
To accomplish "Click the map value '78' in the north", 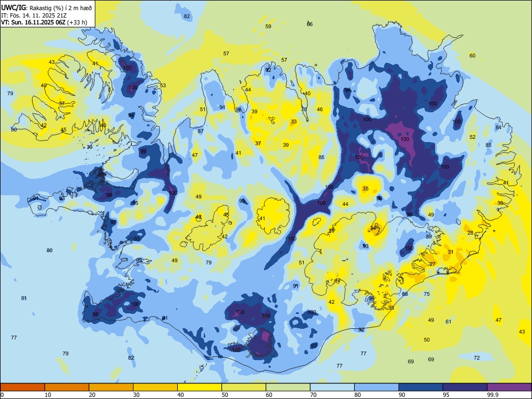I will click(x=304, y=109).
